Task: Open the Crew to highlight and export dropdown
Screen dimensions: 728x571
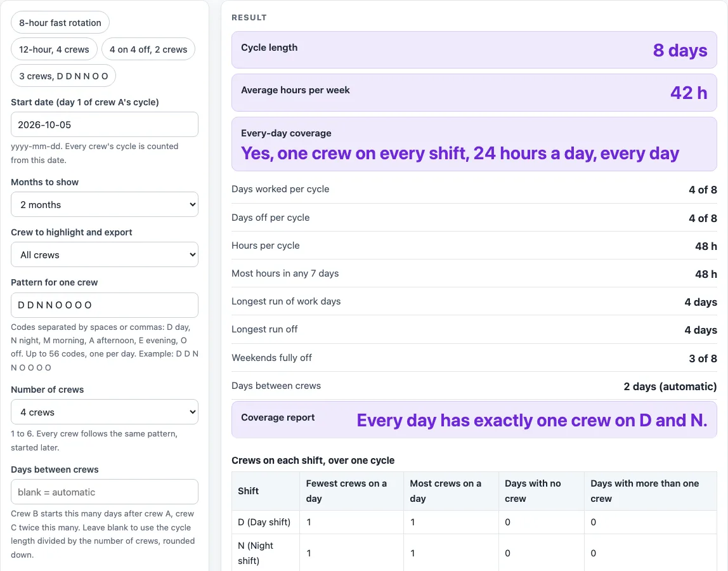Action: [x=105, y=254]
